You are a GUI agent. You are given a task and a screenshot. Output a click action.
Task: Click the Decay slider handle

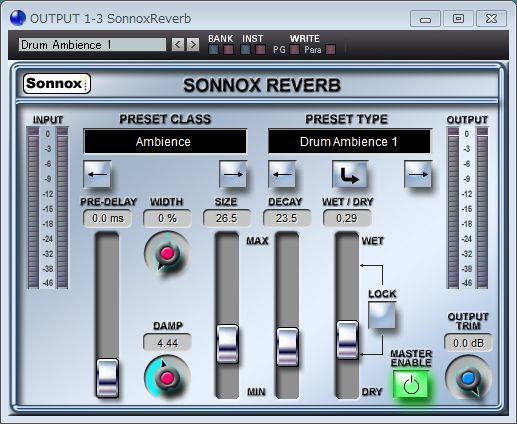(x=287, y=347)
